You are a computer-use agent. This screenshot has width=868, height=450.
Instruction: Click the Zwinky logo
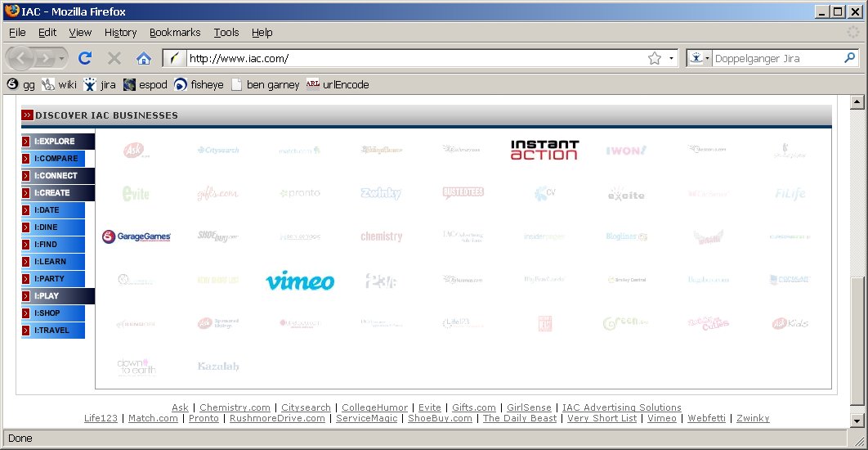381,193
